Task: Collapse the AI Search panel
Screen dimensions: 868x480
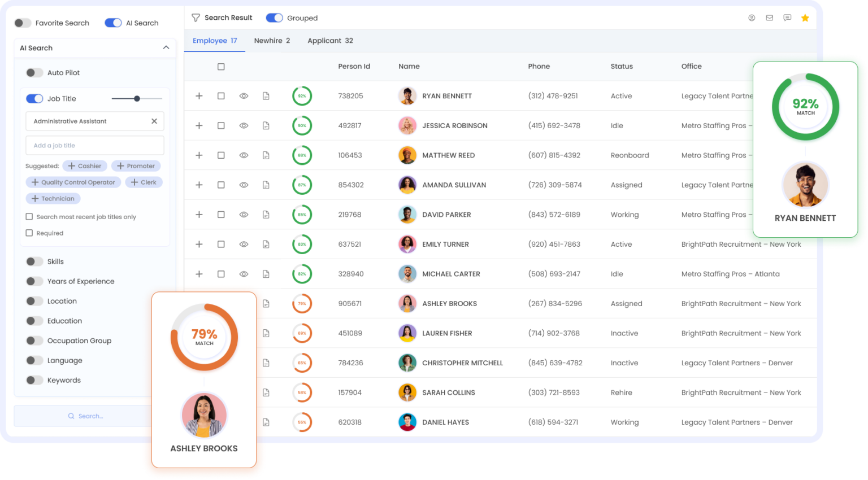Action: [x=166, y=47]
